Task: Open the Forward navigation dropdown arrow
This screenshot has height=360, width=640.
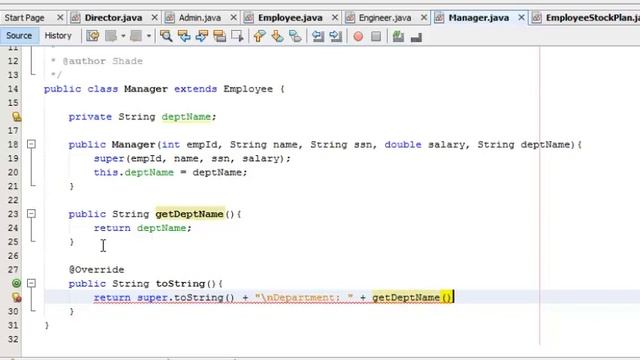Action: tap(149, 36)
